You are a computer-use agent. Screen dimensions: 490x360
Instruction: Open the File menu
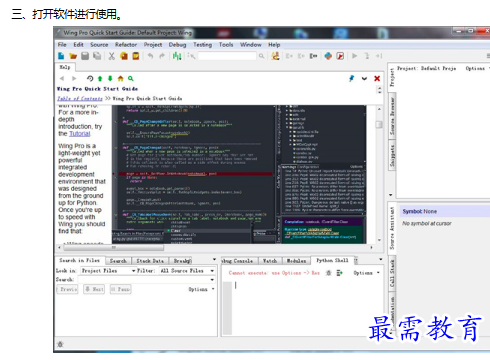(x=62, y=44)
